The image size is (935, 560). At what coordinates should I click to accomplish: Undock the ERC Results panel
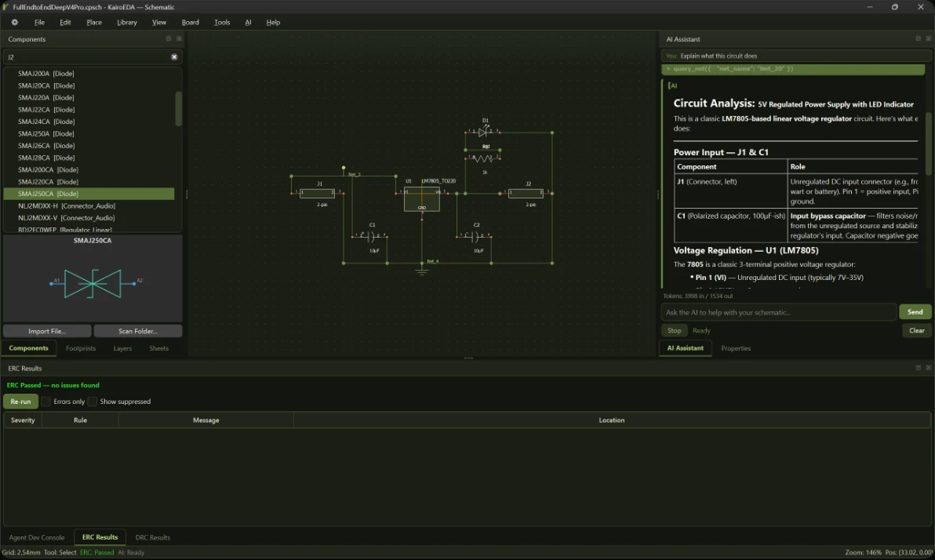coord(919,368)
